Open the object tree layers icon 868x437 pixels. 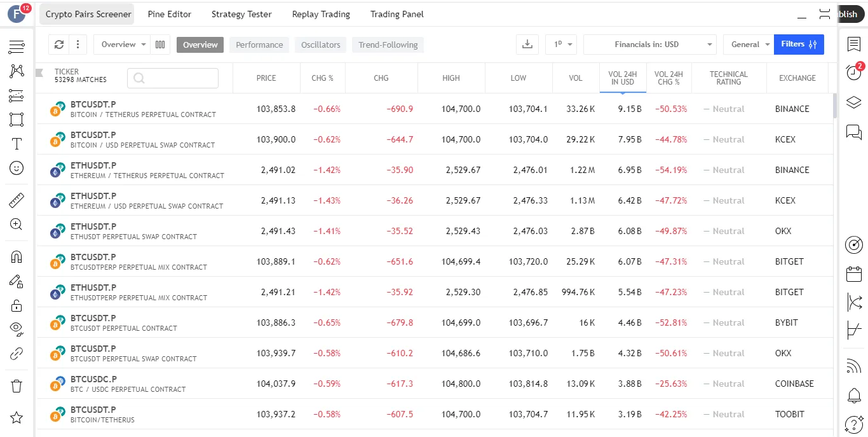854,102
